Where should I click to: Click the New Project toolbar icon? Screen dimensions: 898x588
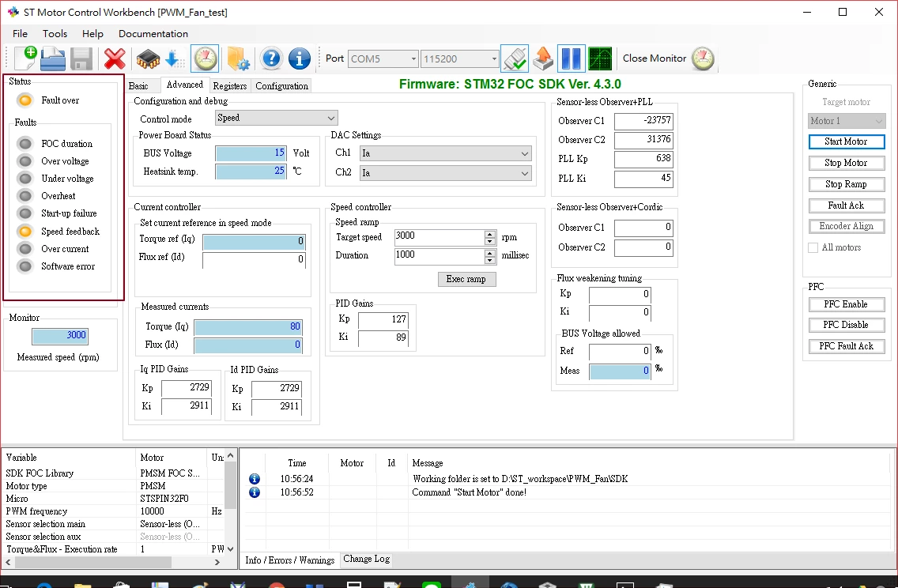point(25,58)
